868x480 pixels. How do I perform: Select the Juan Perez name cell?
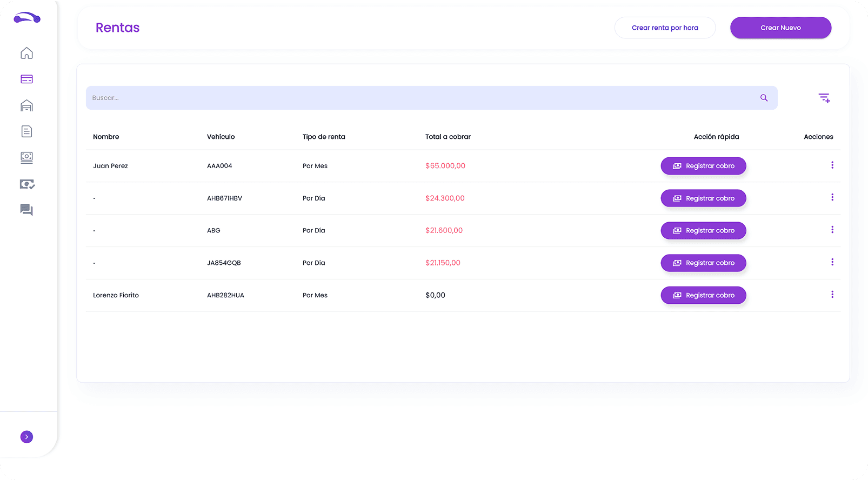(x=110, y=166)
